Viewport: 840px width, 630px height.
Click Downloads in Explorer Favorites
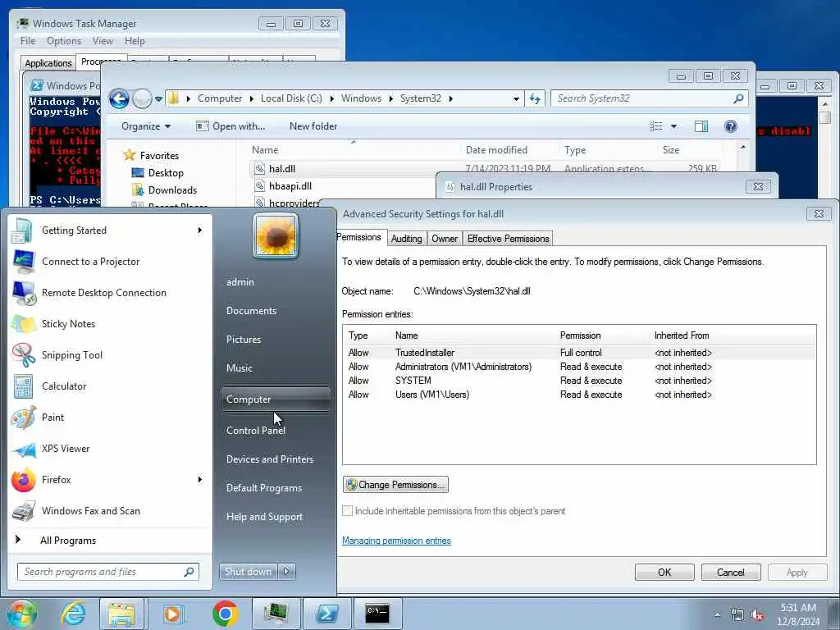tap(172, 190)
